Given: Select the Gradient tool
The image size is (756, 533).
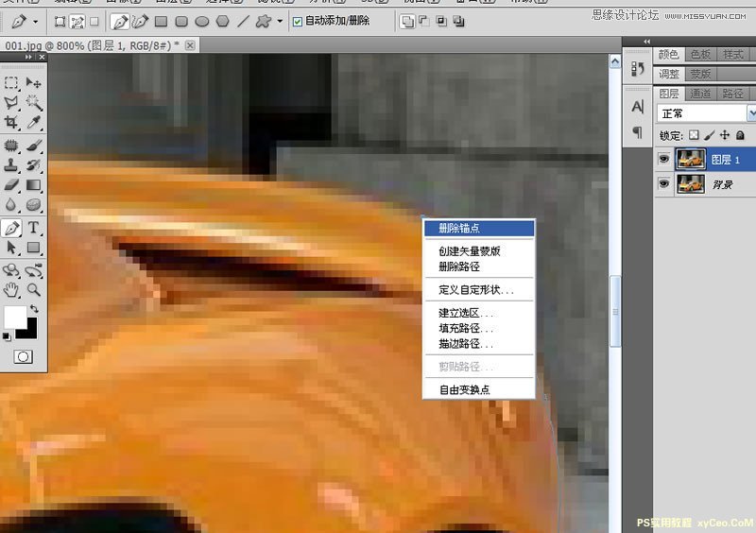Looking at the screenshot, I should [x=33, y=184].
